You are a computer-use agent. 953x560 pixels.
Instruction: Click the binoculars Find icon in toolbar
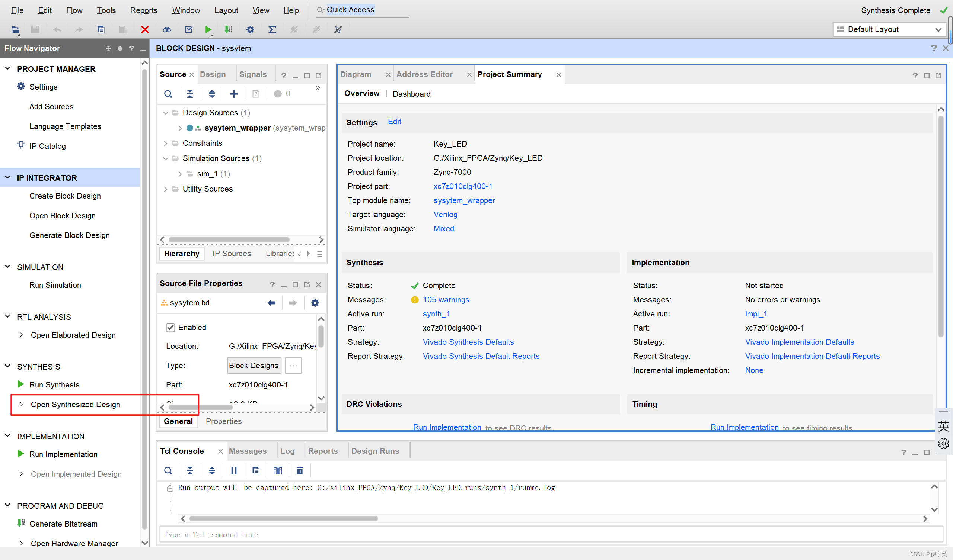167,29
